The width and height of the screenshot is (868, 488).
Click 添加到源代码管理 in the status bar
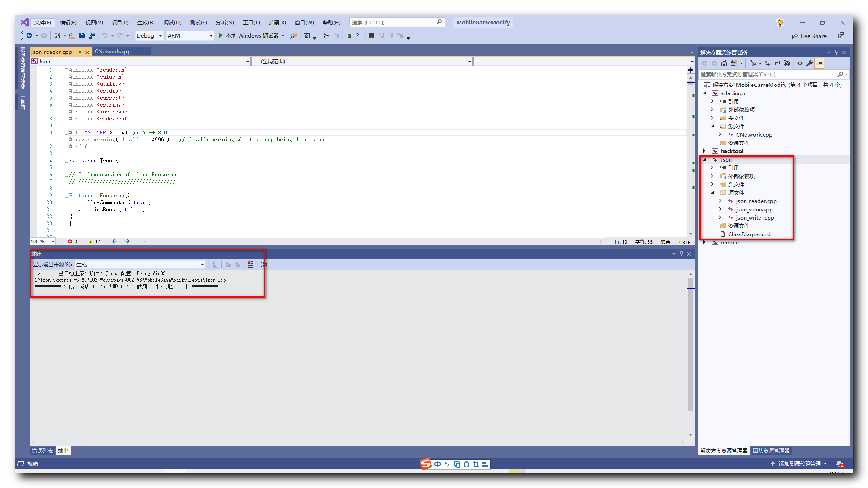pos(800,464)
